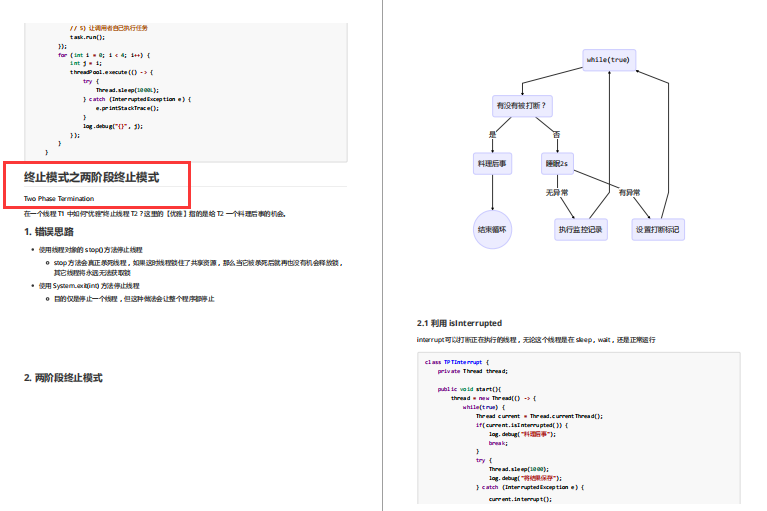
Task: Select code line log.debug("料理后事");
Action: click(522, 434)
